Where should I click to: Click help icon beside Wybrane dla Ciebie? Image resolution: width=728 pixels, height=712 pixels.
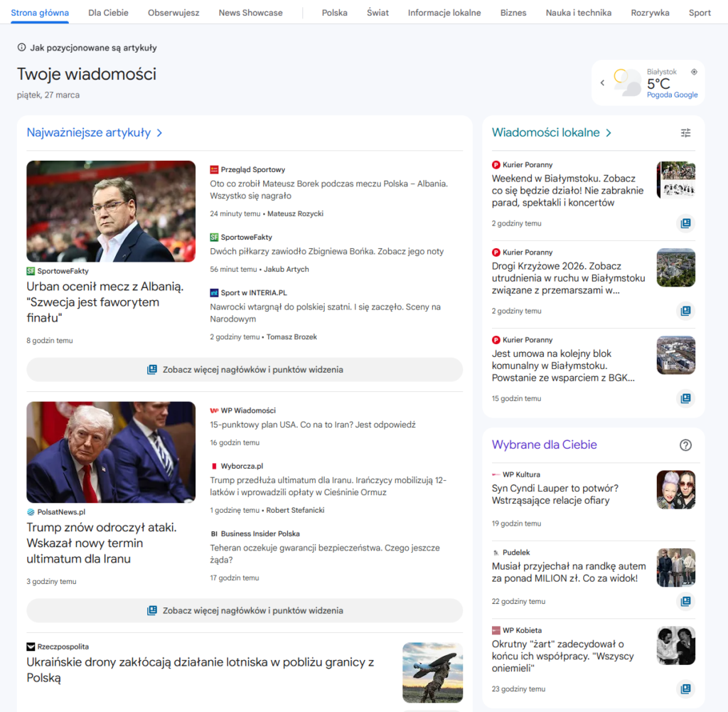685,445
